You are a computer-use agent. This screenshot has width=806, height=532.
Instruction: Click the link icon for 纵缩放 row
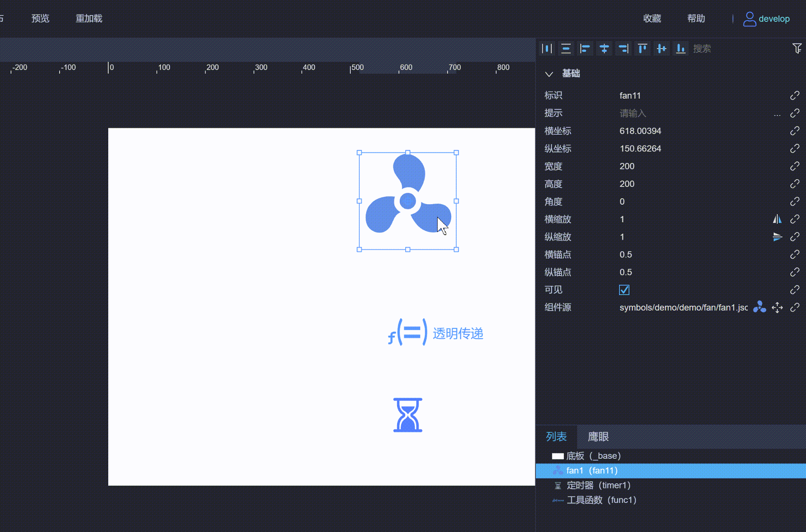[x=795, y=237]
